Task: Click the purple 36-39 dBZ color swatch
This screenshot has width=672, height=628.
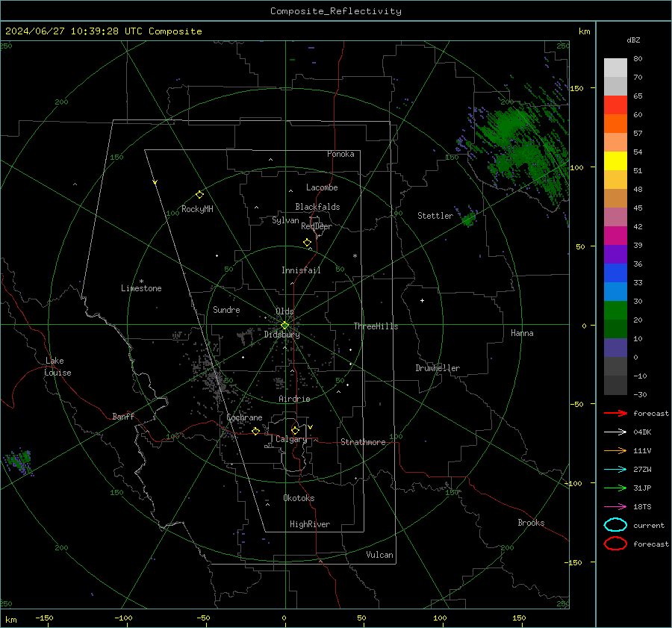Action: pos(615,254)
